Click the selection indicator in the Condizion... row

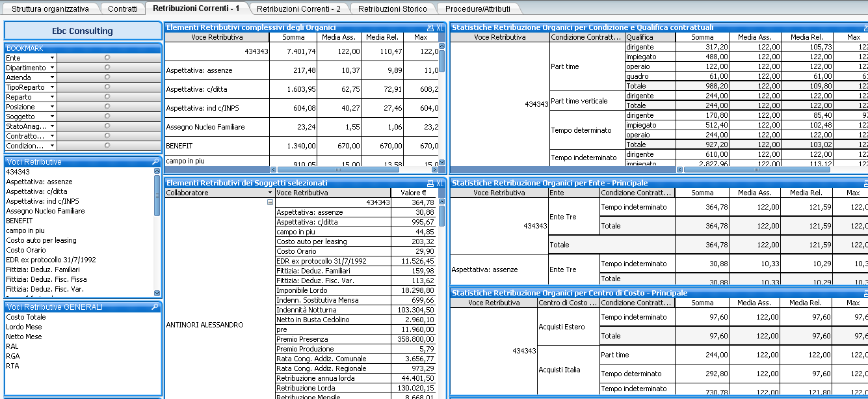click(x=107, y=146)
